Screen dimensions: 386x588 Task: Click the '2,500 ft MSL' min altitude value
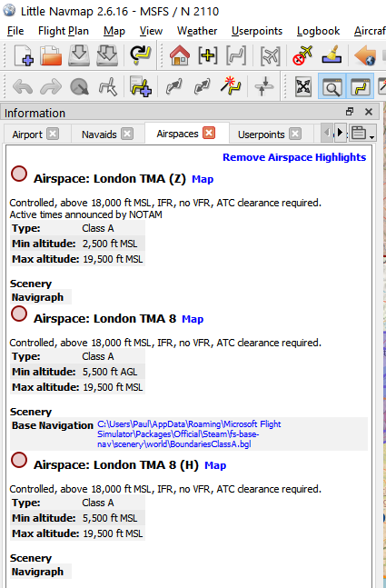(x=110, y=244)
